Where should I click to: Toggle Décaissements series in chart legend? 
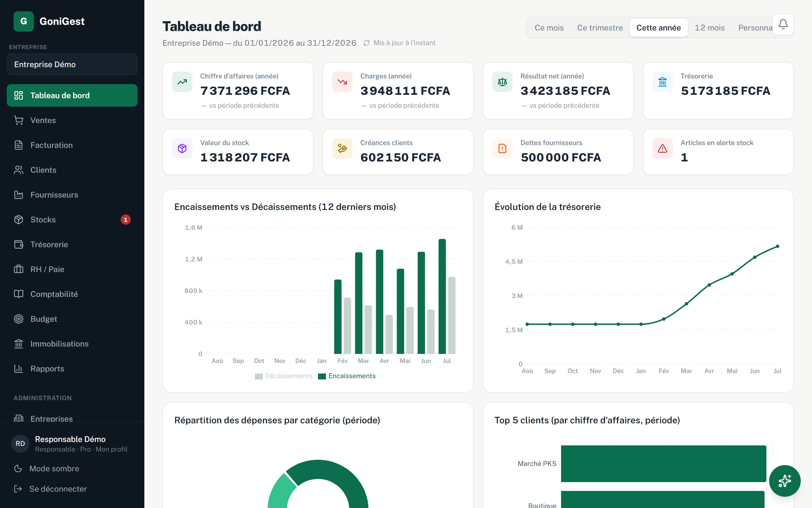(x=284, y=376)
